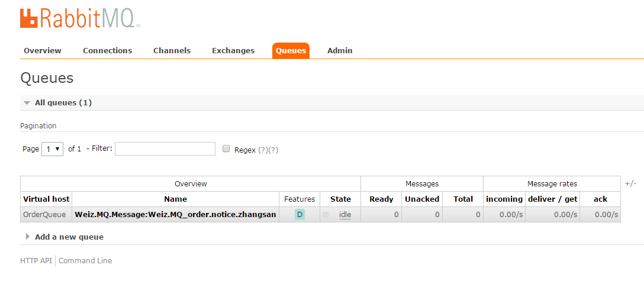
Task: Open the Overview tab
Action: 42,50
